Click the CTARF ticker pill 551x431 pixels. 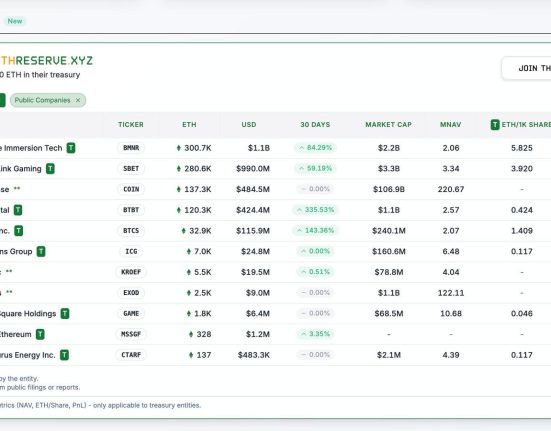(x=131, y=355)
